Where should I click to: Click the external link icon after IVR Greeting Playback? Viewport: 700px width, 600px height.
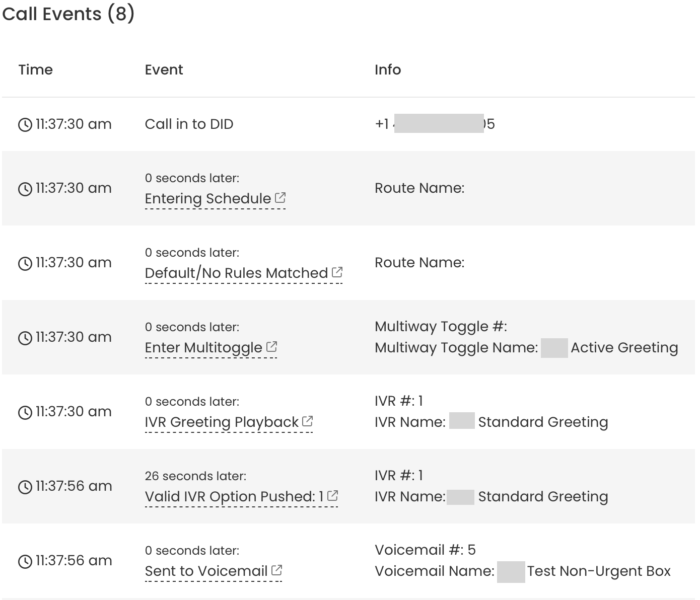click(308, 421)
